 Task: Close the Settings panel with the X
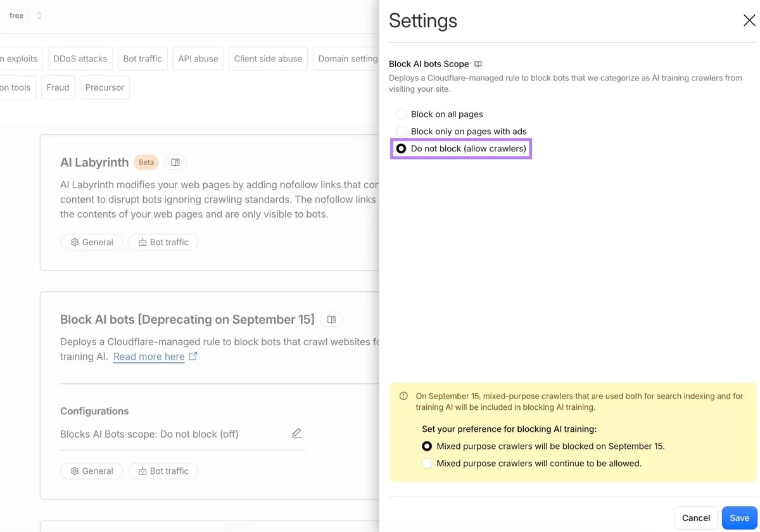749,20
